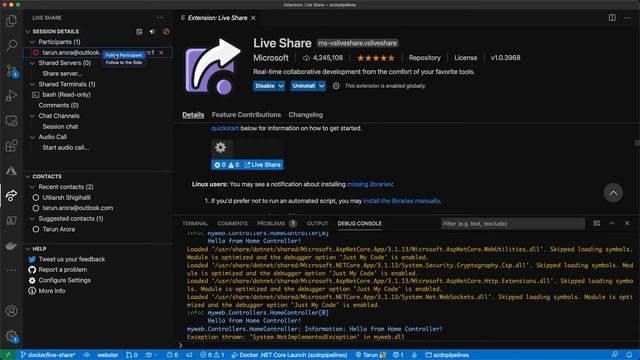This screenshot has width=640, height=360.
Task: Open Manage gear icon in activity bar
Action: 11,336
